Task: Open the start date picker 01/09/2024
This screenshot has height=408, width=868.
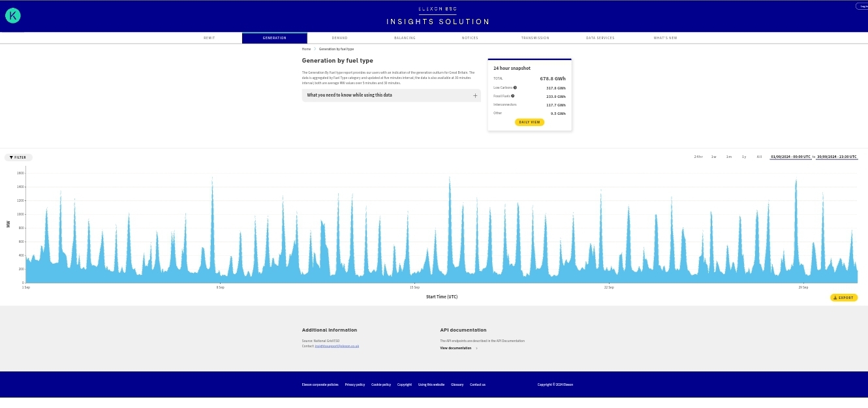Action: (x=790, y=157)
